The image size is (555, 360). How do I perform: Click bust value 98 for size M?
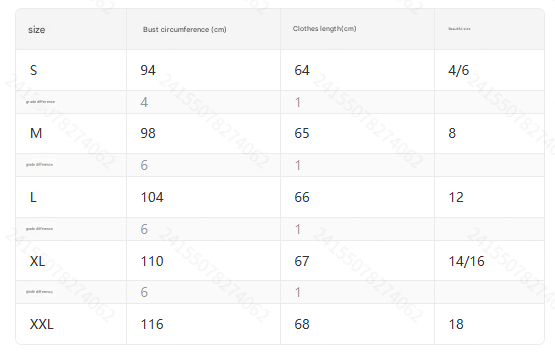pyautogui.click(x=148, y=133)
